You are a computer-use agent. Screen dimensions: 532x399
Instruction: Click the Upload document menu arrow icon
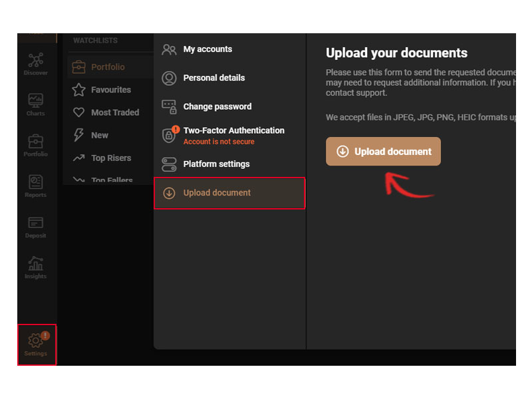pyautogui.click(x=169, y=193)
